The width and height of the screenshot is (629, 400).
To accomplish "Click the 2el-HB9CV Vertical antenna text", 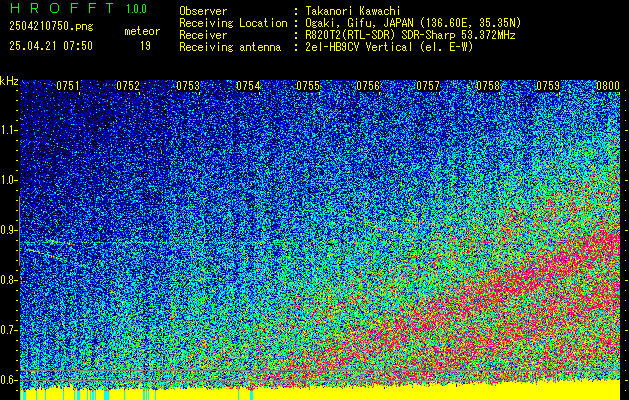I will pos(390,47).
